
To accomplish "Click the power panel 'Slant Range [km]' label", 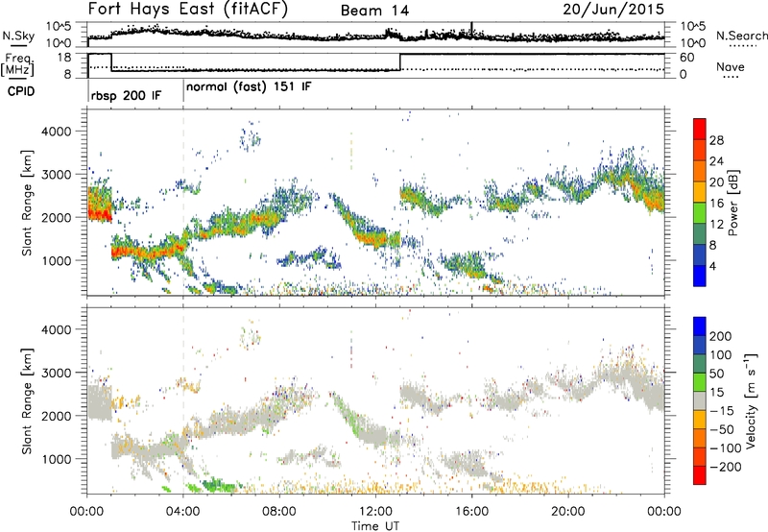I will 27,203.
